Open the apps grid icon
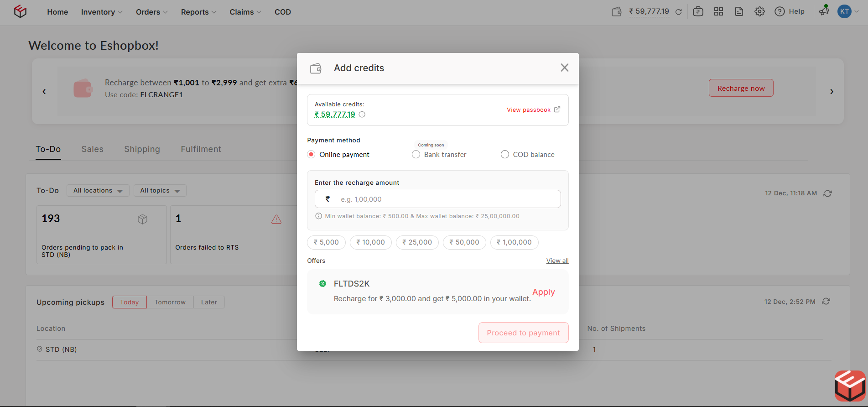The image size is (868, 407). 719,12
